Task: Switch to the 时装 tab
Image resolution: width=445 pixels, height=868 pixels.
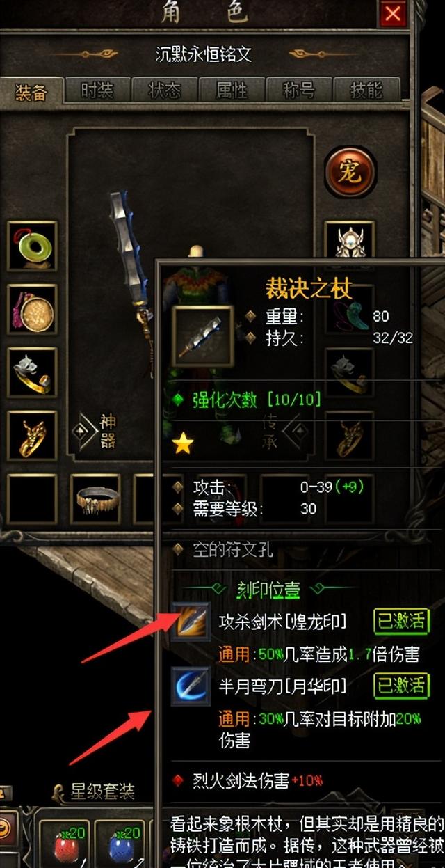Action: click(x=97, y=90)
